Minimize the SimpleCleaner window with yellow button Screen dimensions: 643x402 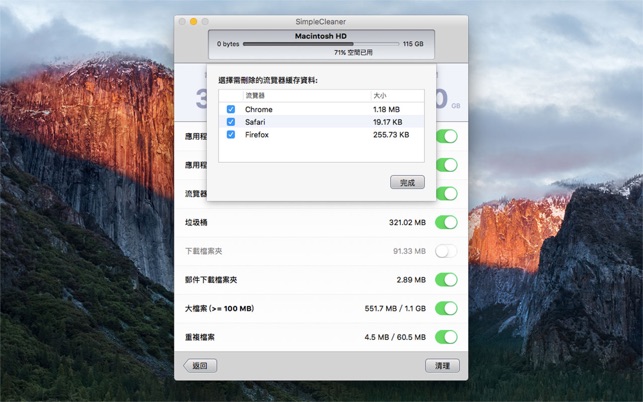click(x=193, y=21)
